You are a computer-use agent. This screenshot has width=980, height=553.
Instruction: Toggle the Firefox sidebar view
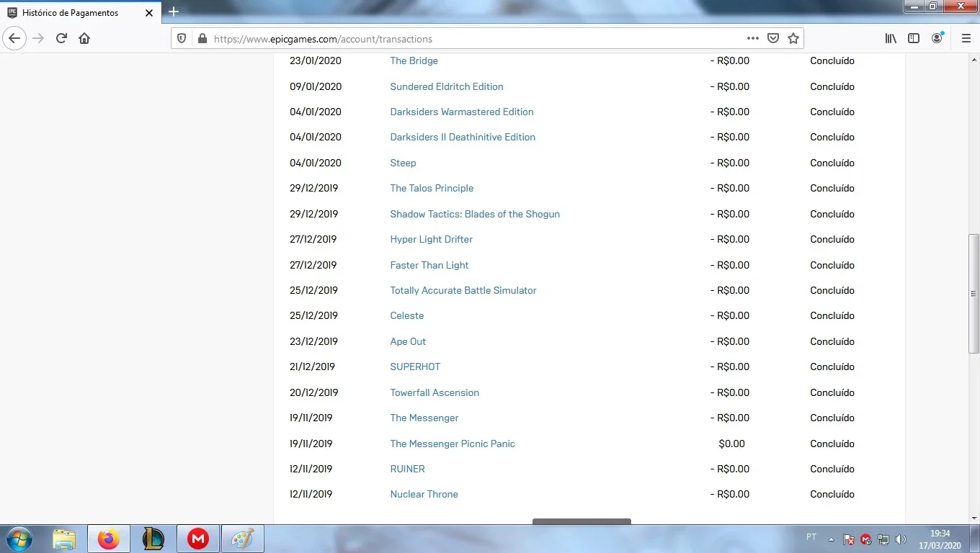914,38
